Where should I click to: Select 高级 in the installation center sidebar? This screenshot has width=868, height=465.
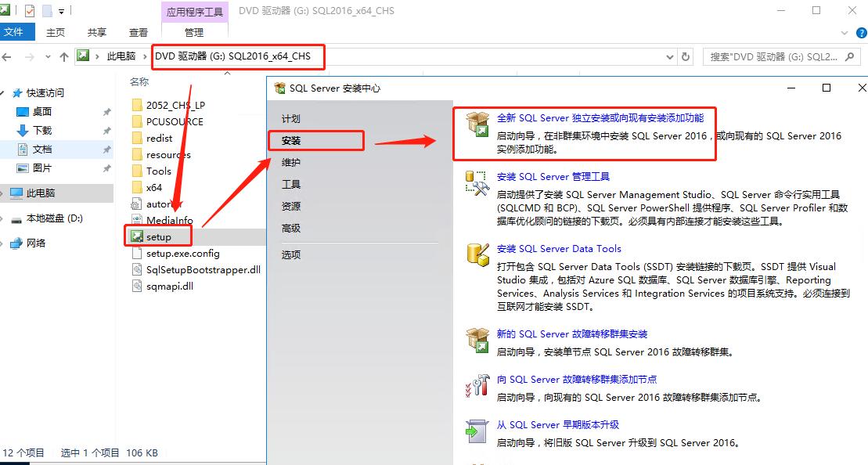pyautogui.click(x=290, y=228)
